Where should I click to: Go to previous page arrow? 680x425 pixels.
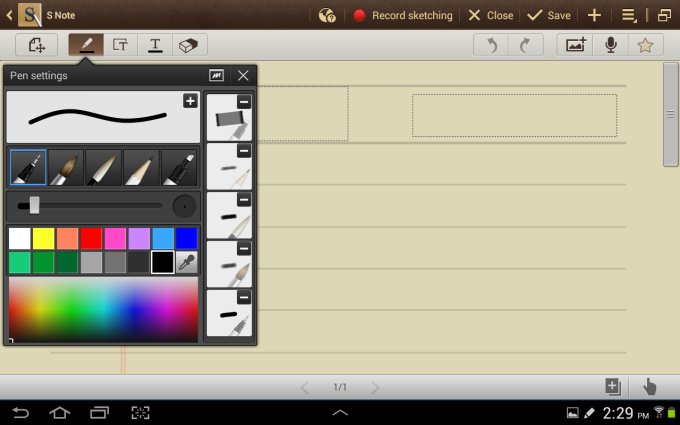tap(305, 387)
